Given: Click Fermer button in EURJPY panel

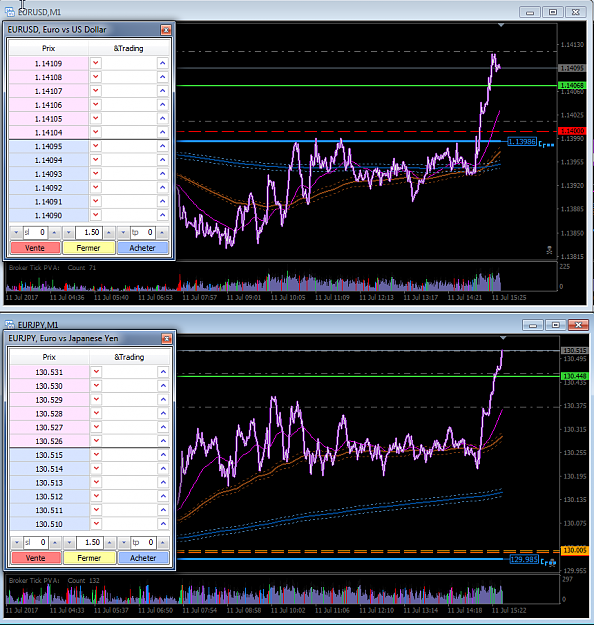Looking at the screenshot, I should 89,558.
